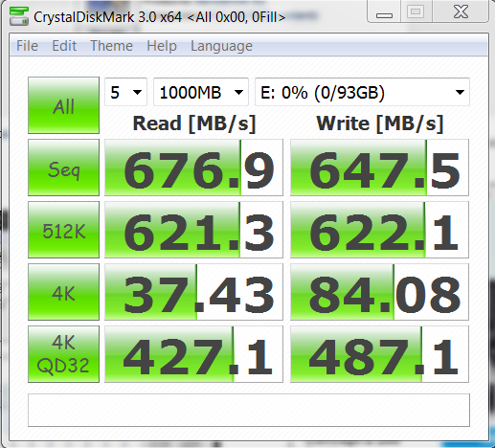The width and height of the screenshot is (495, 448).
Task: Start the 4K random test
Action: [63, 292]
